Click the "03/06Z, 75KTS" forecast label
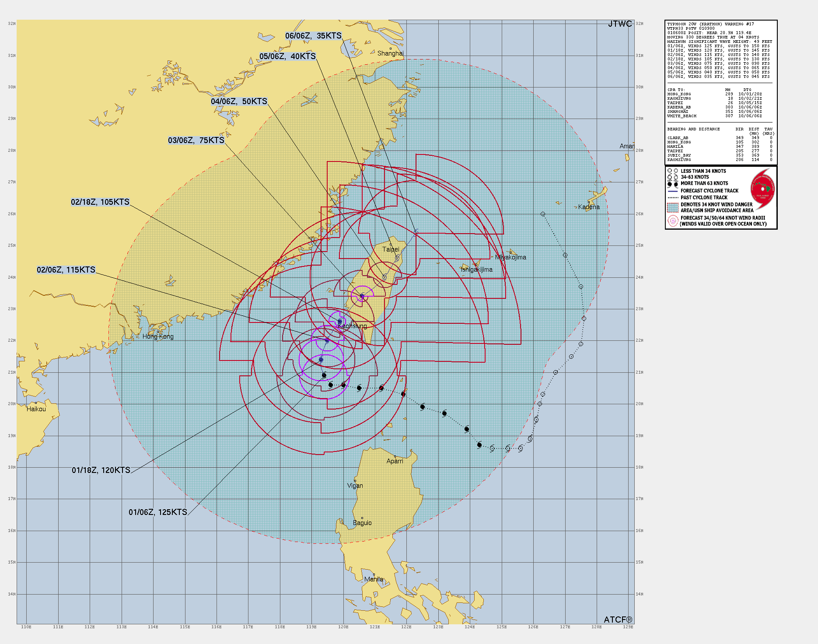 tap(196, 140)
